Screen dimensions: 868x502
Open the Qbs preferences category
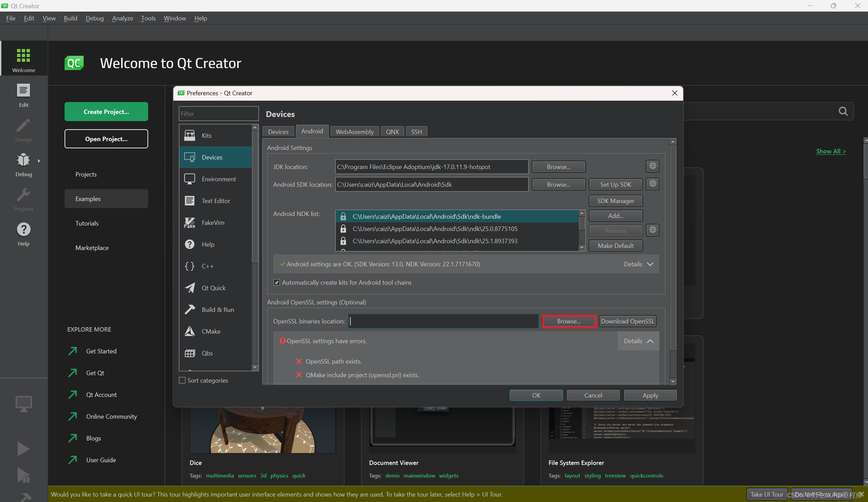click(215, 353)
